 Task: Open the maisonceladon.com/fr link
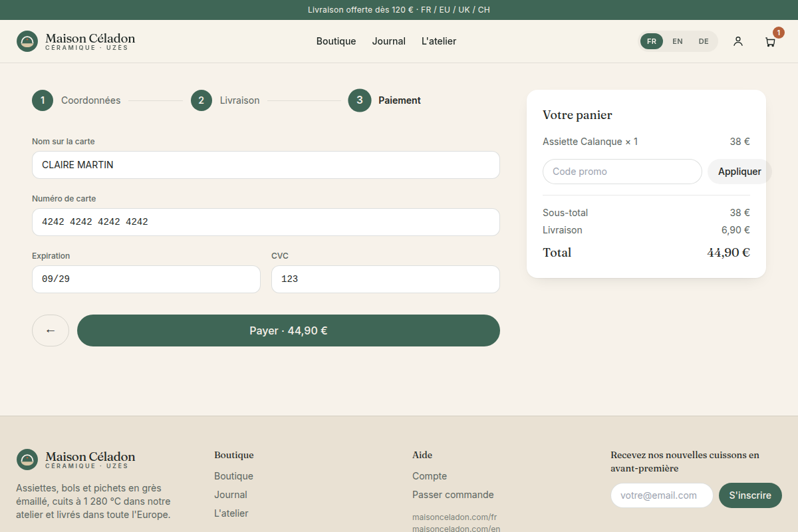click(x=455, y=517)
